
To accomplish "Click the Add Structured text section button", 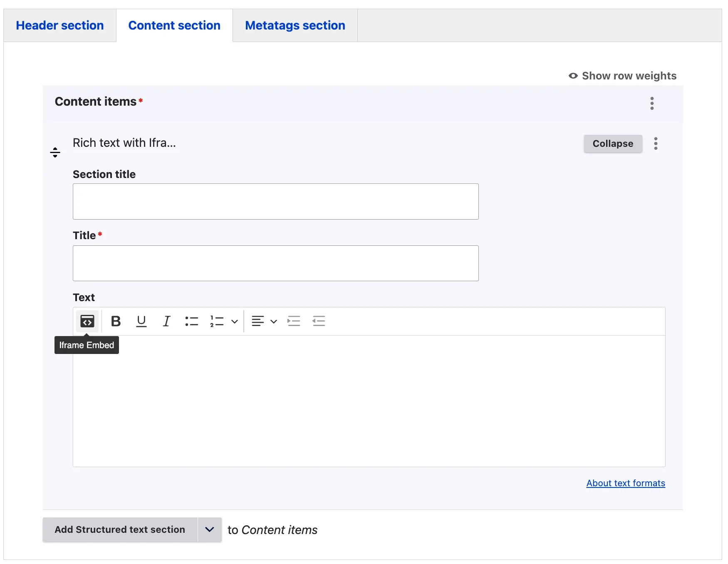I will click(x=120, y=529).
